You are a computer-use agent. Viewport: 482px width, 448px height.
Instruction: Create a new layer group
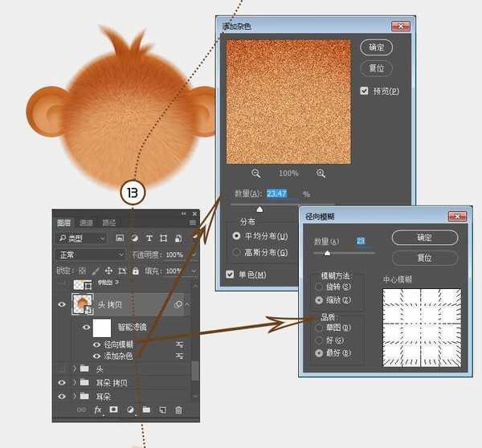[146, 409]
